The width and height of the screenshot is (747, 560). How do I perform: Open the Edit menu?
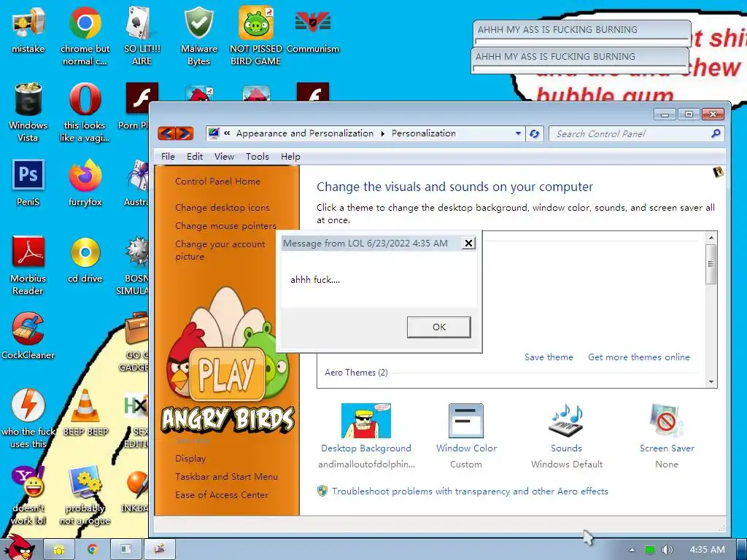click(195, 157)
